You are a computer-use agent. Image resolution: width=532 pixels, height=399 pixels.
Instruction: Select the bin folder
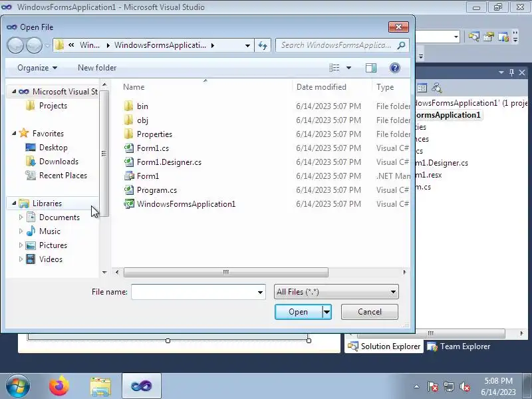tap(142, 106)
